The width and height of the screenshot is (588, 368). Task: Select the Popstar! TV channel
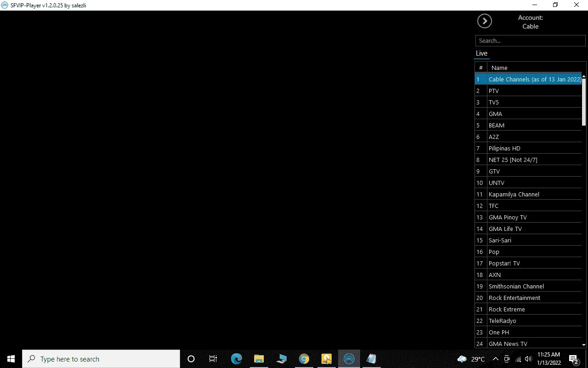528,263
